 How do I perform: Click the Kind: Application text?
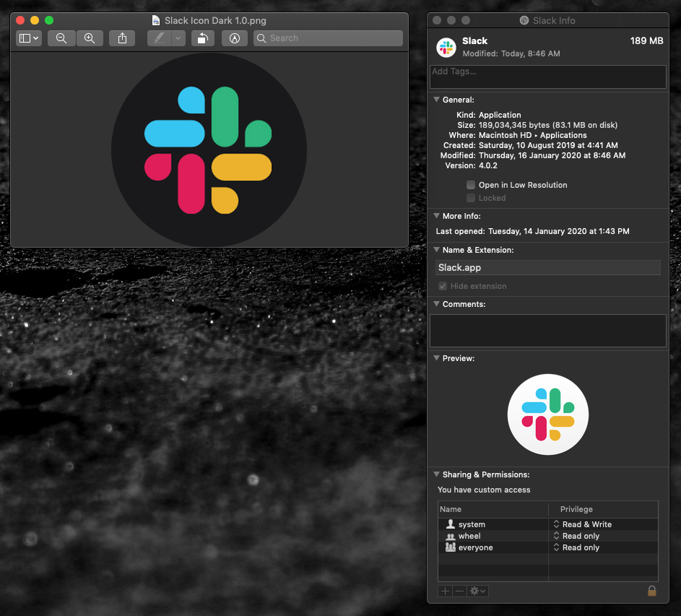click(489, 115)
